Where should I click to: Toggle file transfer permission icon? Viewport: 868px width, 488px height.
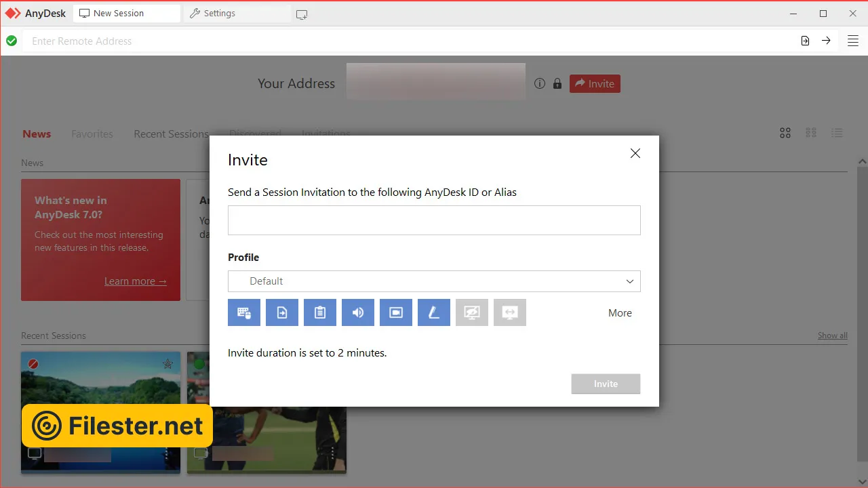tap(282, 312)
